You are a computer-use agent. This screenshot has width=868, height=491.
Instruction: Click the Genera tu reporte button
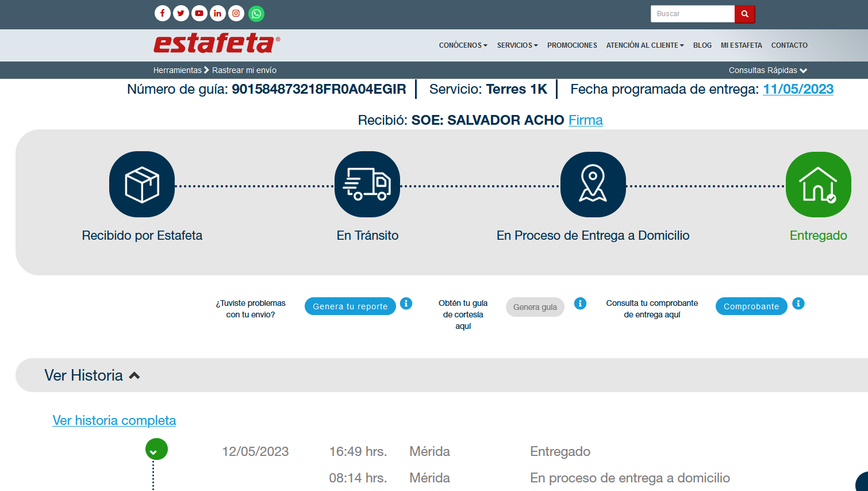350,306
